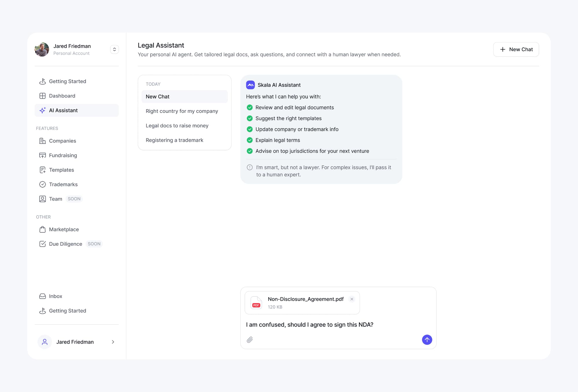Start a New Chat with top-right button
Screen dimensions: 578x392
tap(516, 49)
